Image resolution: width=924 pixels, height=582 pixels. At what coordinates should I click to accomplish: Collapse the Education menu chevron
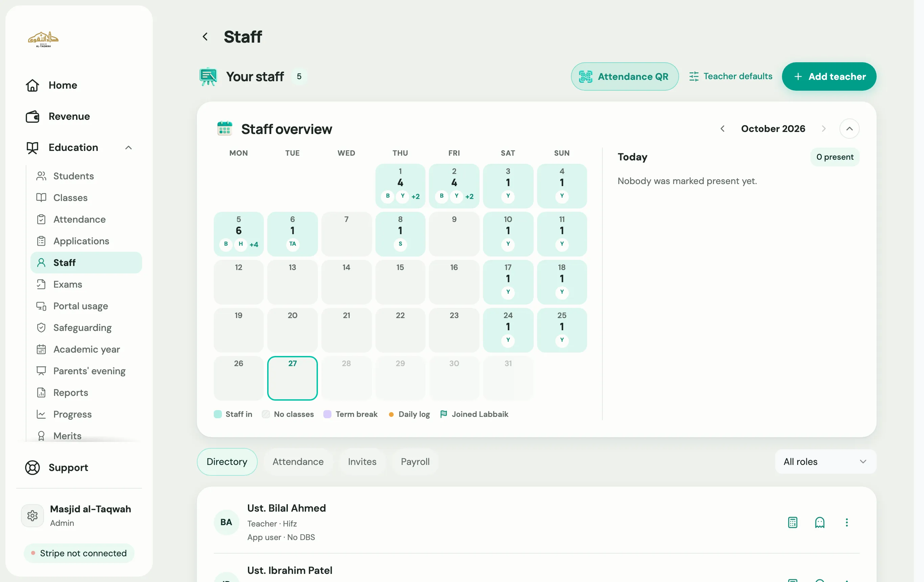tap(129, 148)
